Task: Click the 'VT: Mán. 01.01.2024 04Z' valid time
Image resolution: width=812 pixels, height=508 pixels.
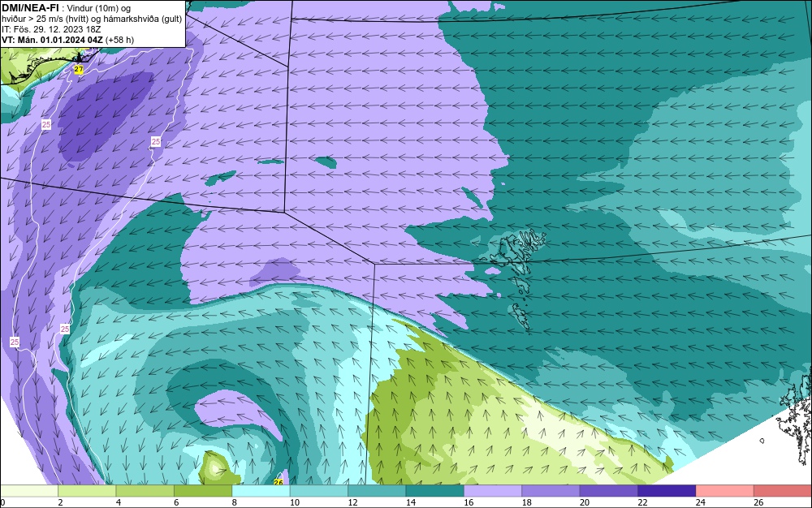Action: coord(52,40)
